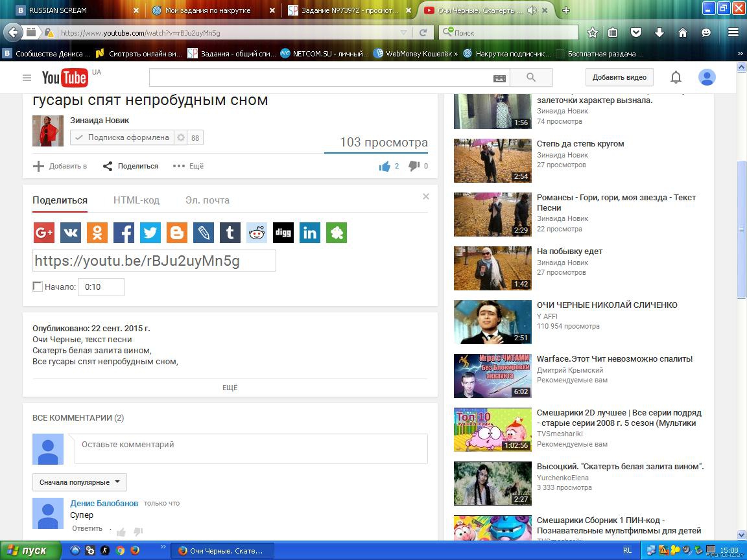Dislike the video with thumbs down
Image resolution: width=747 pixels, height=560 pixels.
point(414,166)
